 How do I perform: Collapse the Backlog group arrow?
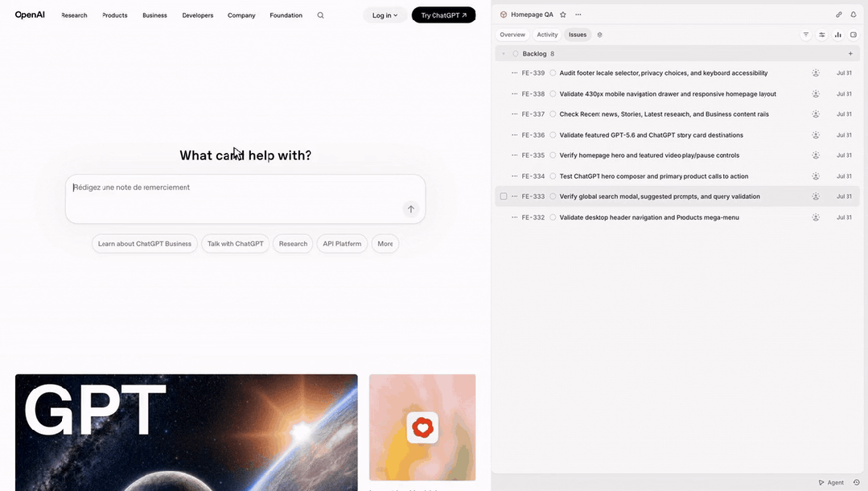coord(504,54)
